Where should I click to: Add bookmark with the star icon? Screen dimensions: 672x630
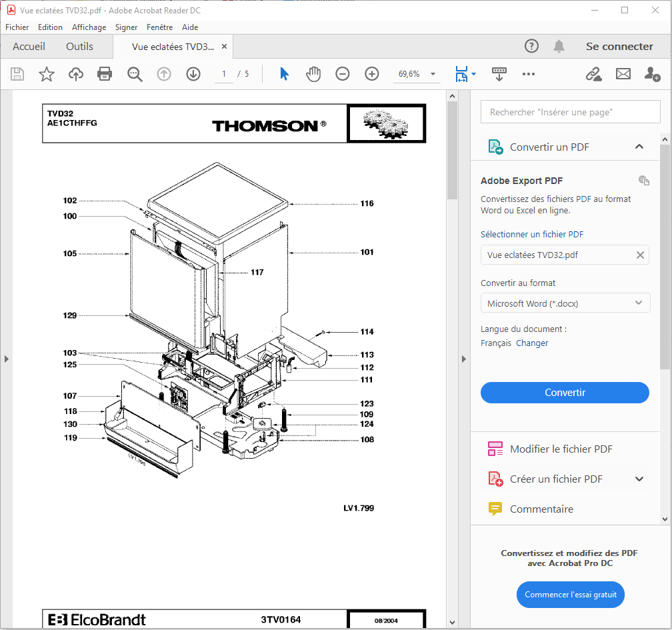(x=46, y=74)
